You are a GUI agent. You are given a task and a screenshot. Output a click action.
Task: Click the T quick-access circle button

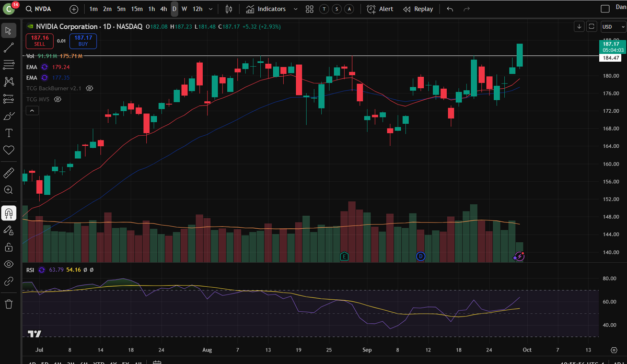325,9
